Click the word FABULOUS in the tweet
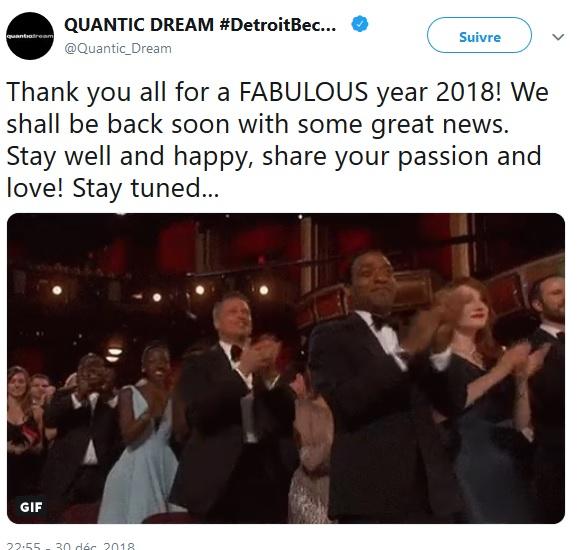581x550 pixels. pos(303,92)
